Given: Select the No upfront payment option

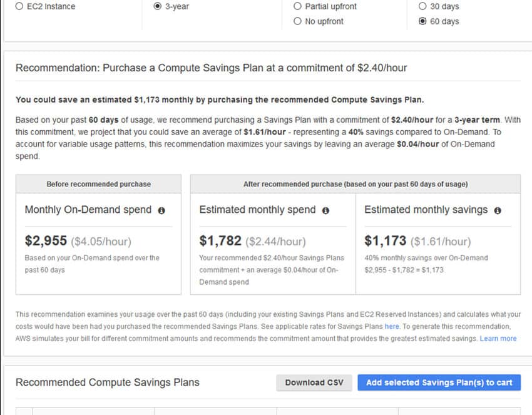Looking at the screenshot, I should pyautogui.click(x=297, y=21).
